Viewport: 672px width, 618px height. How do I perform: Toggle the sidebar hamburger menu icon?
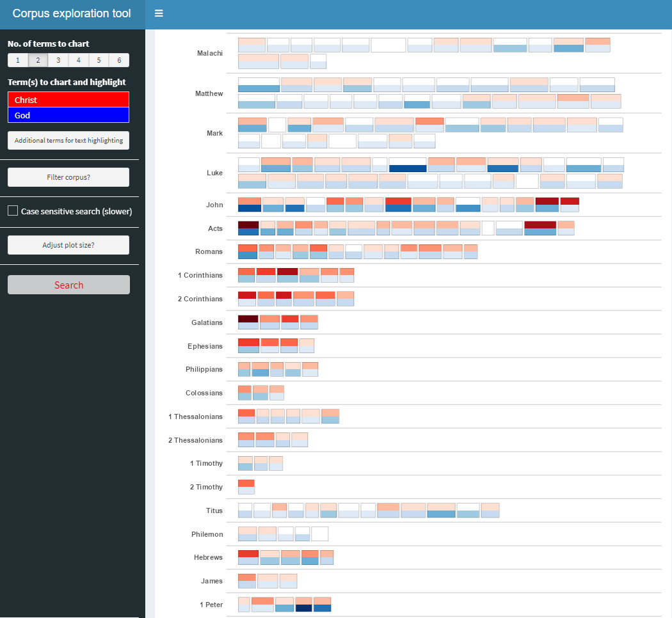click(x=159, y=13)
